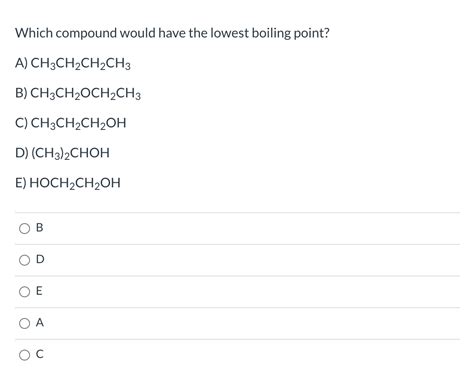The image size is (474, 383).
Task: Click the word 'Which' starting the question
Action: click(x=34, y=33)
